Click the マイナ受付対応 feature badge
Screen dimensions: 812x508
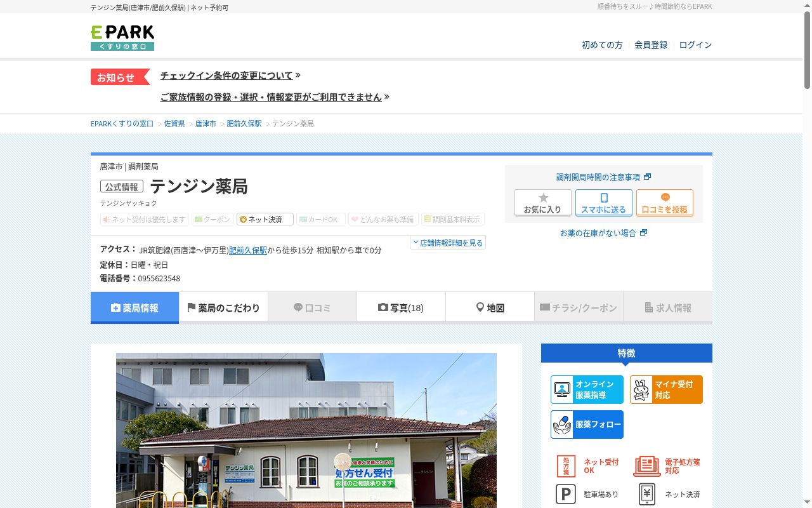click(666, 389)
